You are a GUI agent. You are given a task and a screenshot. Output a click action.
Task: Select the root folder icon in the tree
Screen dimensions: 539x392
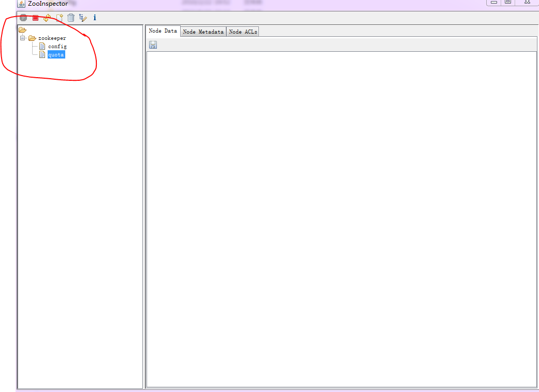click(23, 30)
